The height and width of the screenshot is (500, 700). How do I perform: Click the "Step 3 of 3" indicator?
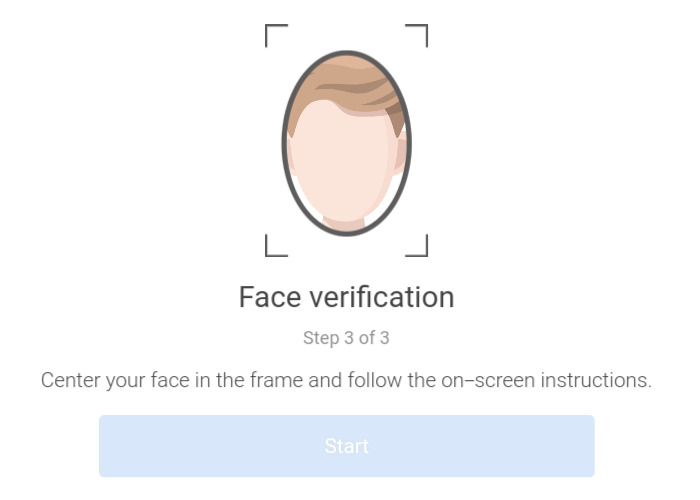(x=346, y=338)
